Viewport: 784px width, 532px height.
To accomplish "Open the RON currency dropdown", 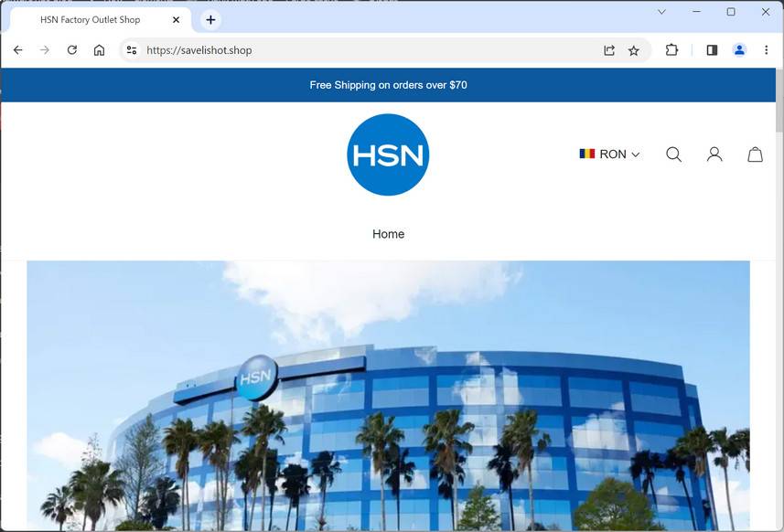I will [609, 154].
